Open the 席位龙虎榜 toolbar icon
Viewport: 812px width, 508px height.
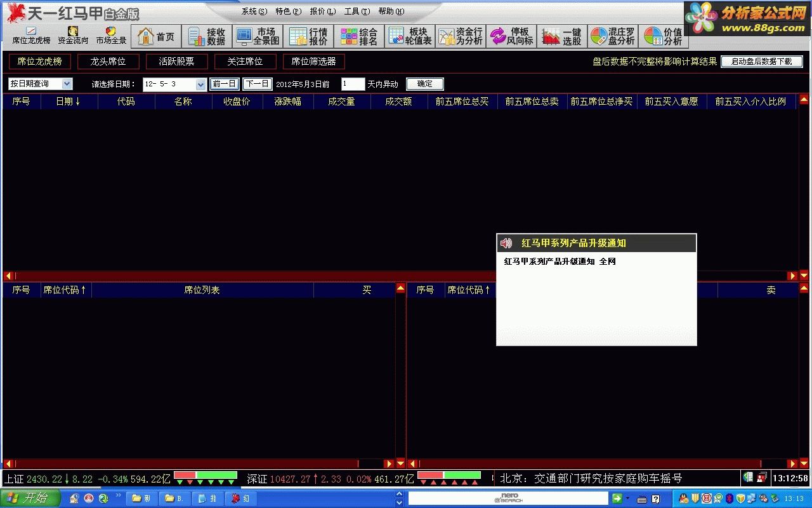click(31, 36)
